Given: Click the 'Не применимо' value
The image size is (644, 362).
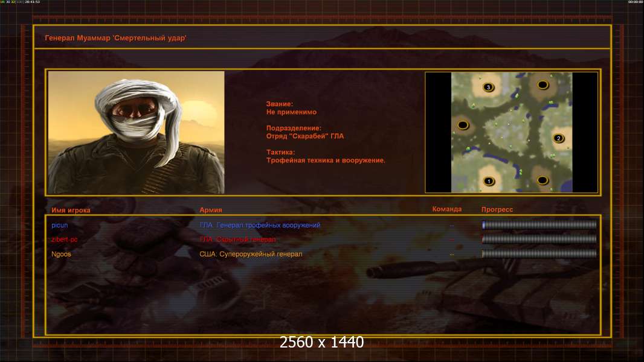Looking at the screenshot, I should pyautogui.click(x=291, y=112).
